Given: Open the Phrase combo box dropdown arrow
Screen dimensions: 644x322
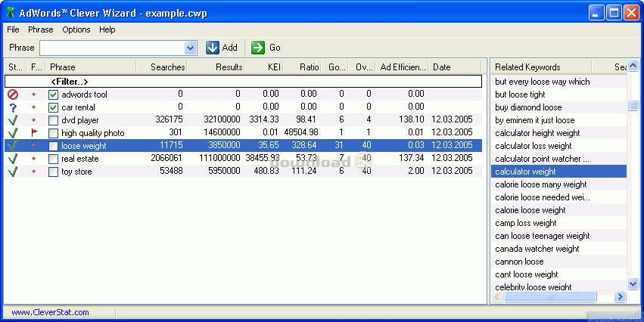Looking at the screenshot, I should [x=190, y=48].
